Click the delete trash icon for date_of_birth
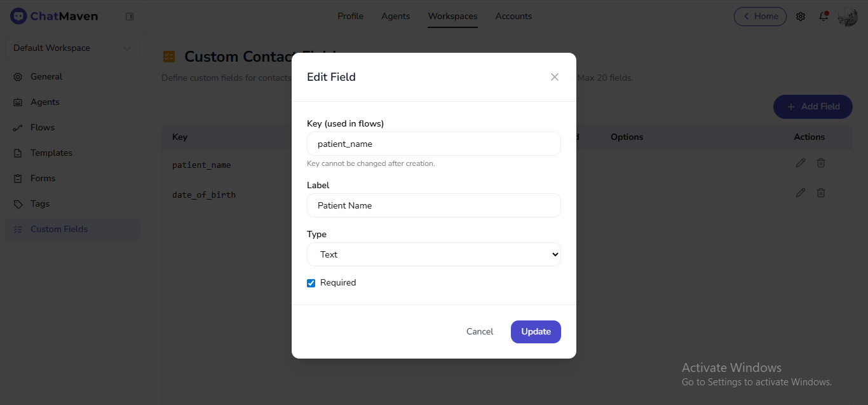Image resolution: width=868 pixels, height=405 pixels. 820,192
